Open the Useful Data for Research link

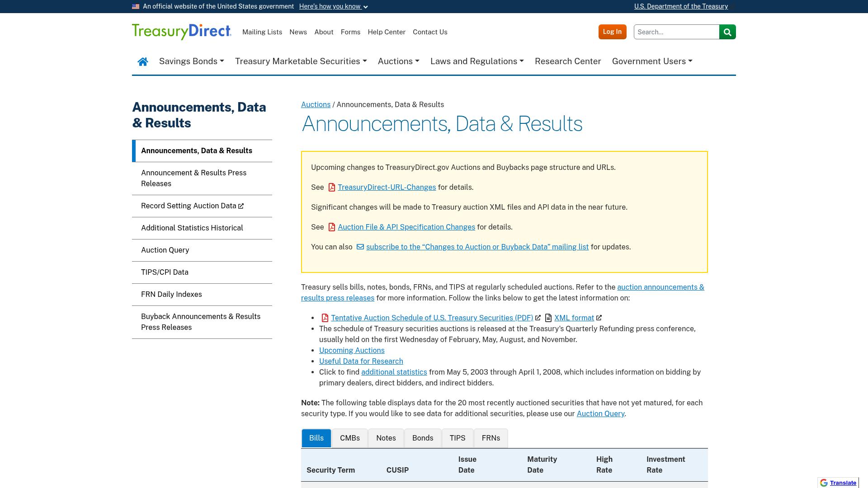tap(361, 361)
